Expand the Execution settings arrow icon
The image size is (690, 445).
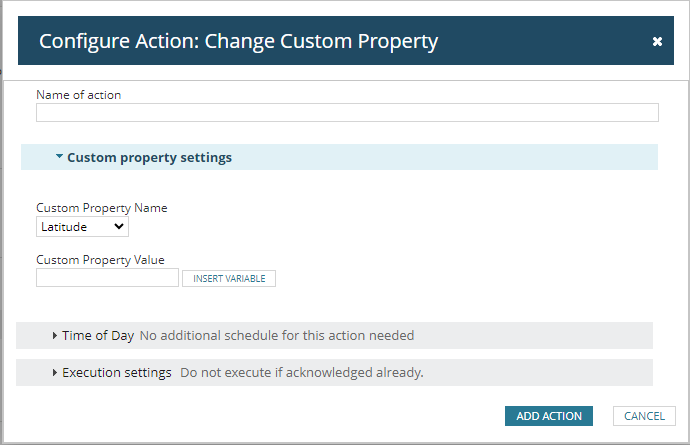tap(55, 373)
